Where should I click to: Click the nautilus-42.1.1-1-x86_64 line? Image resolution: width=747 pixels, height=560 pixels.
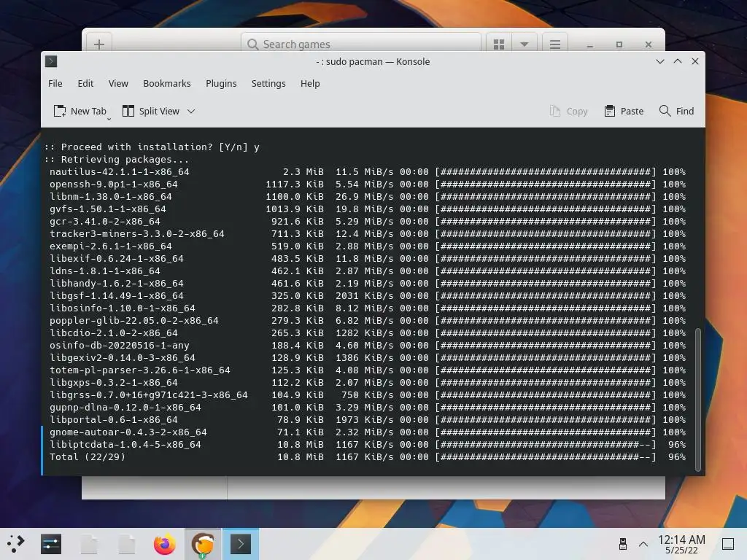point(368,172)
